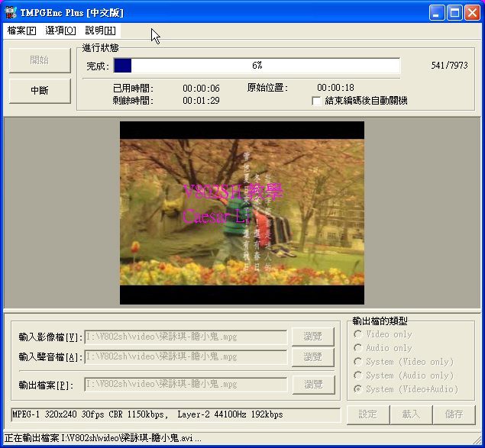Viewport: 485px width, 448px height.
Task: Minimize the TMPGEnc Plus window
Action: click(437, 13)
